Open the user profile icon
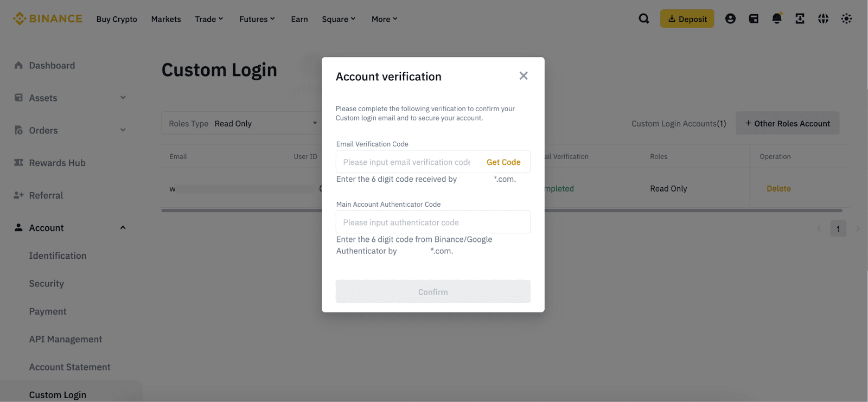The width and height of the screenshot is (868, 402). [x=730, y=19]
